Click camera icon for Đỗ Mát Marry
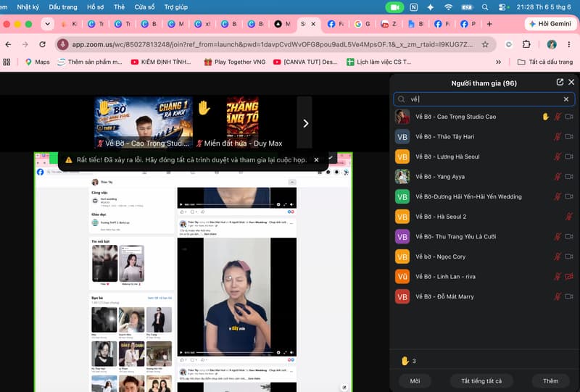Image resolution: width=580 pixels, height=392 pixels. (569, 296)
